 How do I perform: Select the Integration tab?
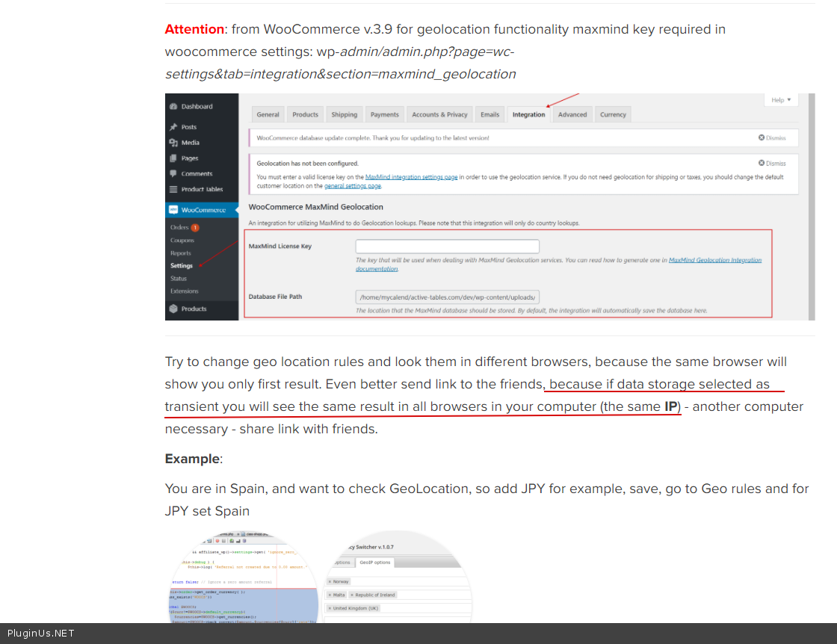coord(528,114)
